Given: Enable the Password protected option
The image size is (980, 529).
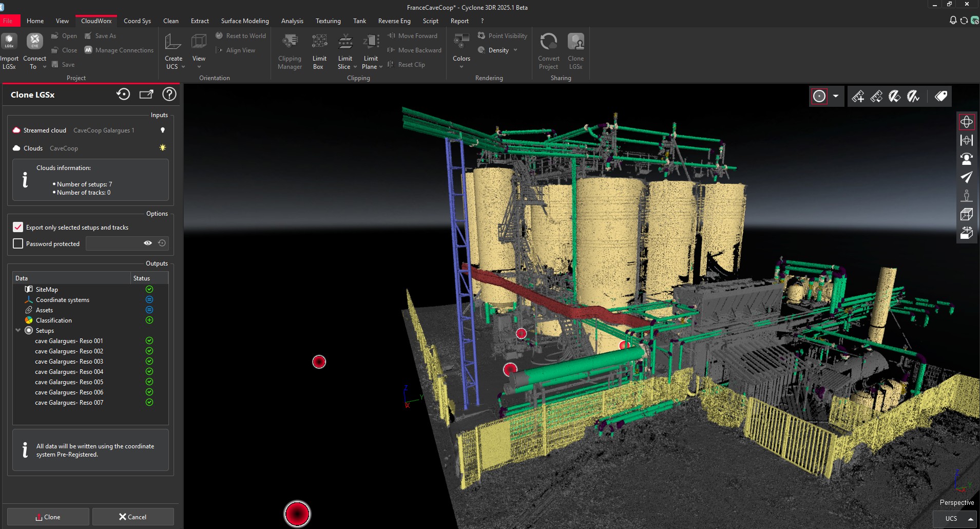Looking at the screenshot, I should [x=18, y=243].
